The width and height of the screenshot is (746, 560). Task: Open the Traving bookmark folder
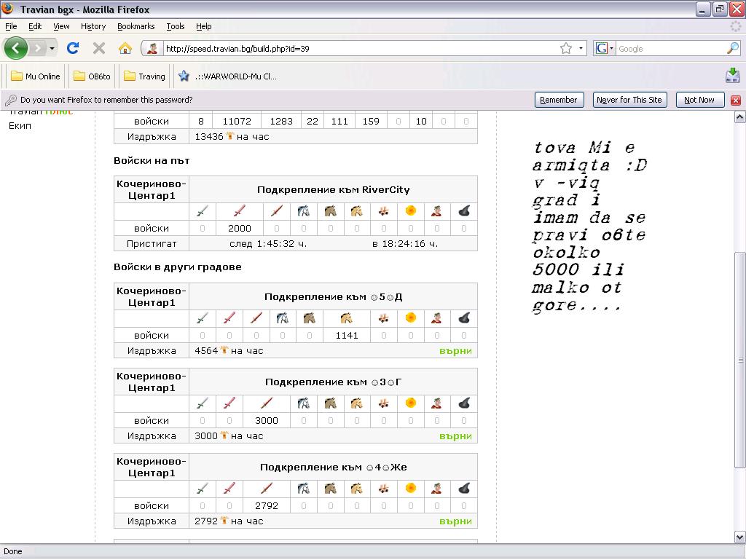(144, 76)
